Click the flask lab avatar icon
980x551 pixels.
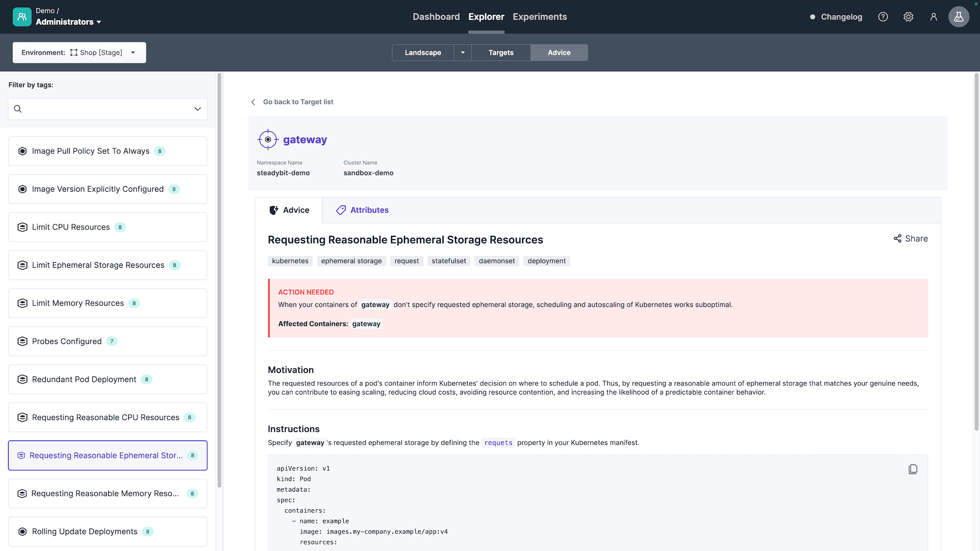[x=958, y=17]
